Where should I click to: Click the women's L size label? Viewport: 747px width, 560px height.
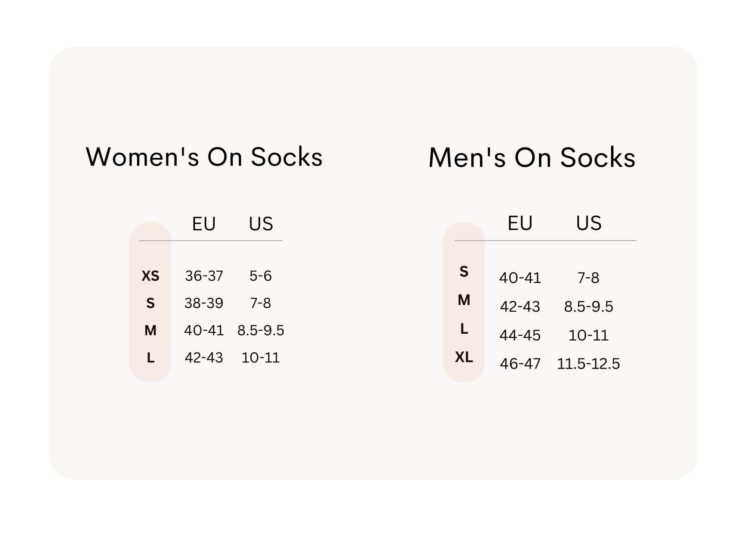pyautogui.click(x=151, y=358)
